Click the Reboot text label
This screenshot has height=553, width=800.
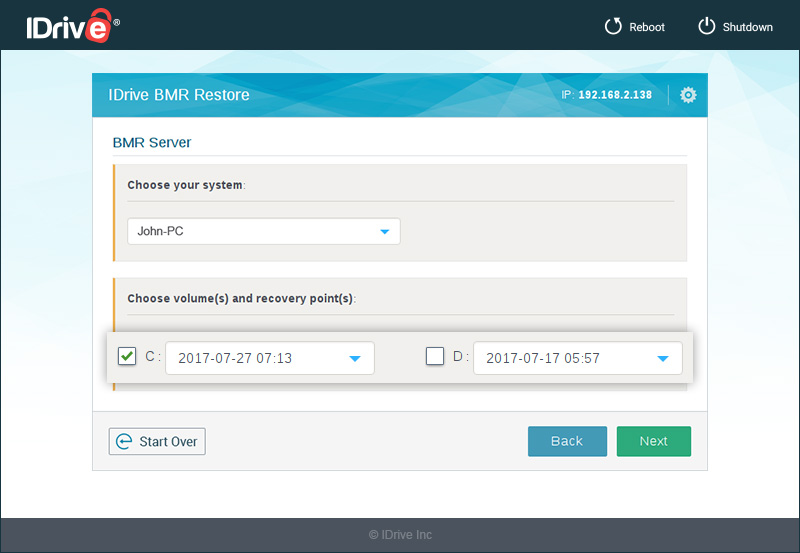(647, 27)
